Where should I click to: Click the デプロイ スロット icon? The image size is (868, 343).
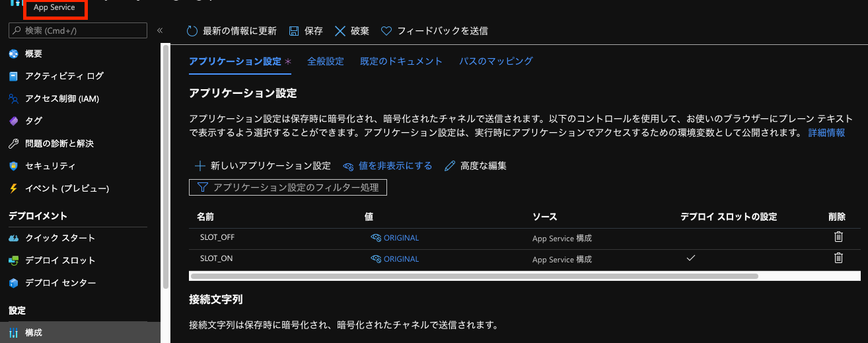coord(13,260)
